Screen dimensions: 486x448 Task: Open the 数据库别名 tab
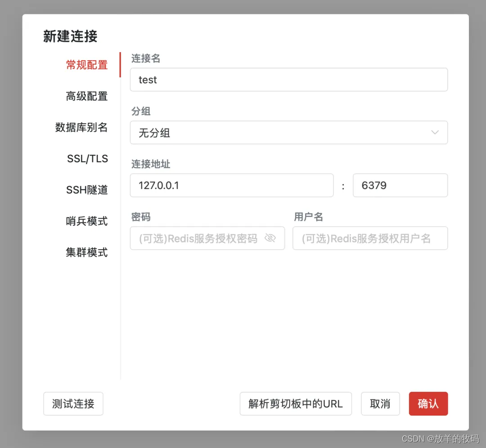81,127
